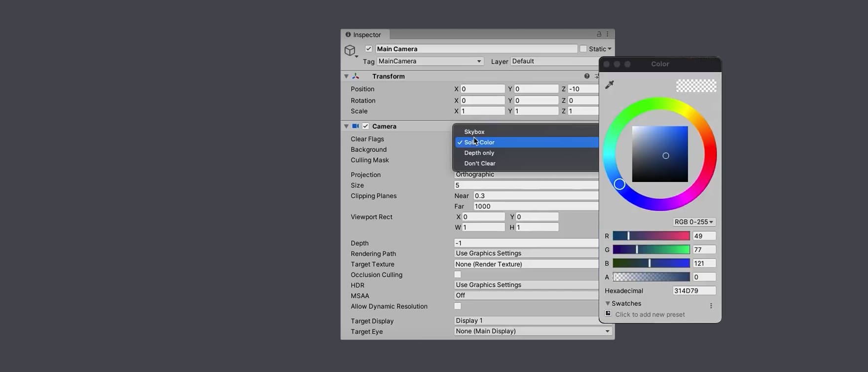Open the Transform help icon
Viewport: 868px width, 372px height.
[x=586, y=76]
